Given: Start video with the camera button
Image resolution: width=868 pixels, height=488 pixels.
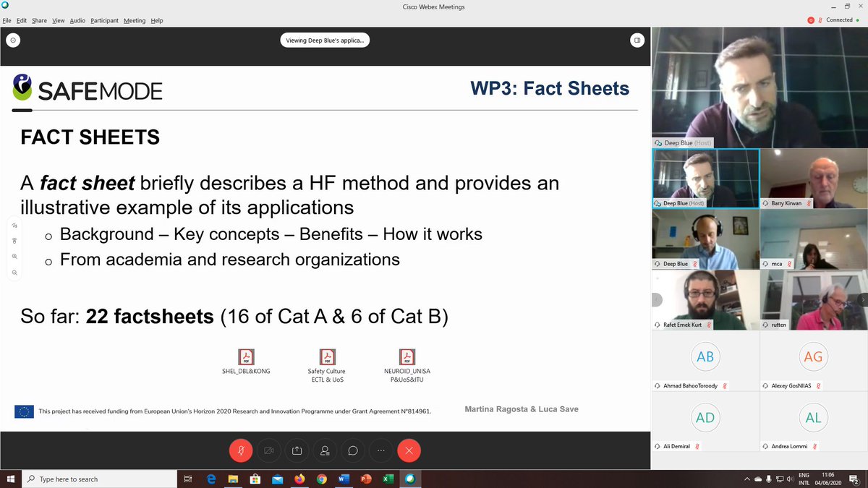Looking at the screenshot, I should point(268,450).
